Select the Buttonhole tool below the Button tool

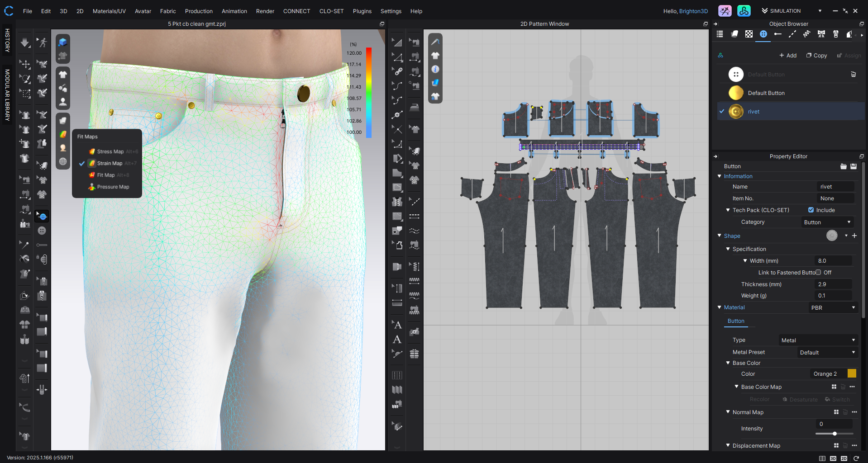click(x=42, y=244)
